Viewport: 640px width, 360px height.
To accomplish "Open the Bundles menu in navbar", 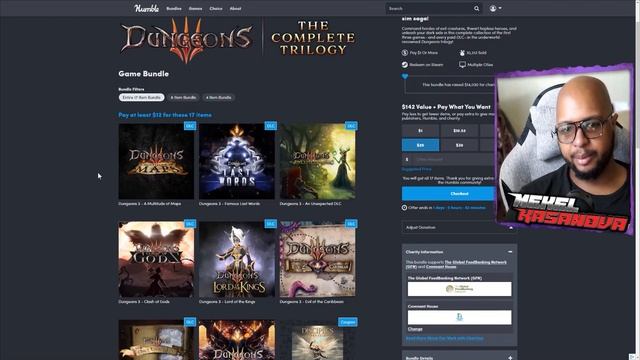I will click(x=174, y=9).
